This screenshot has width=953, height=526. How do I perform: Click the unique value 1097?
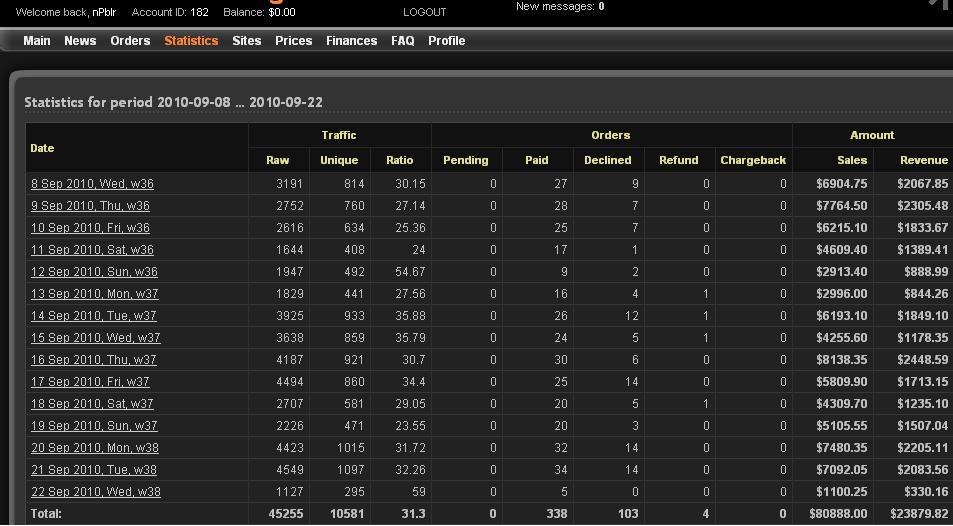(x=351, y=469)
